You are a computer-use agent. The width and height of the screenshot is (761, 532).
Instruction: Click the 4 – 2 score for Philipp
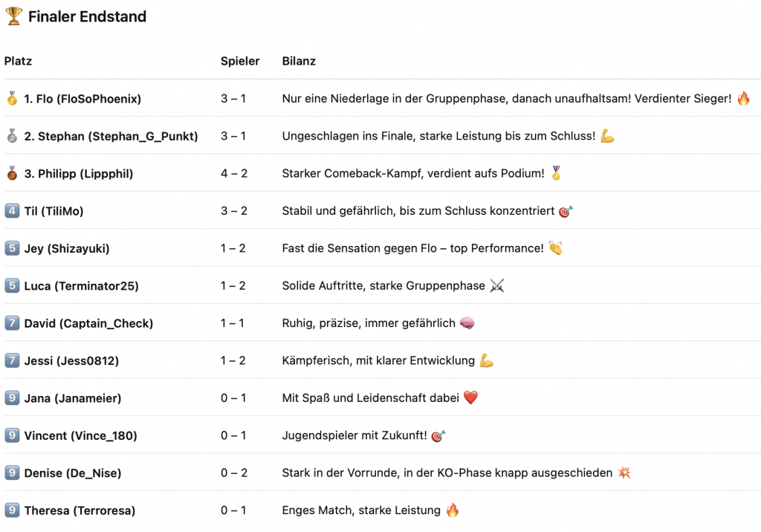[x=233, y=173]
